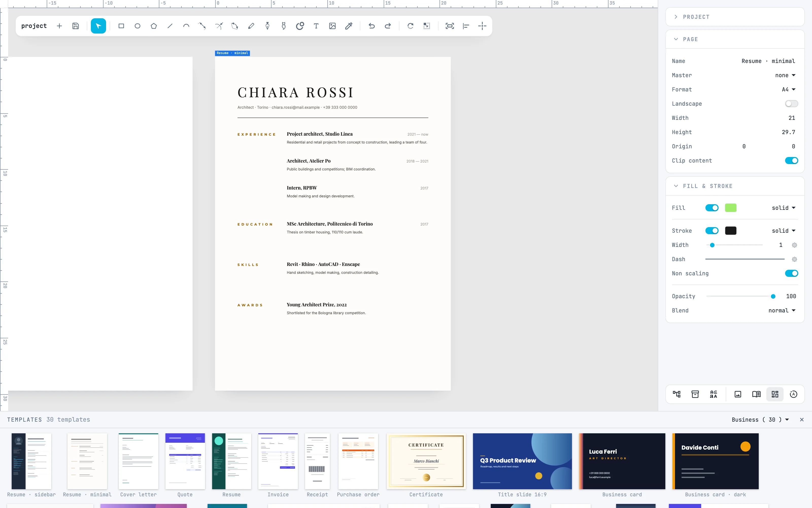The width and height of the screenshot is (812, 508).
Task: Collapse the PAGE section
Action: (735, 39)
